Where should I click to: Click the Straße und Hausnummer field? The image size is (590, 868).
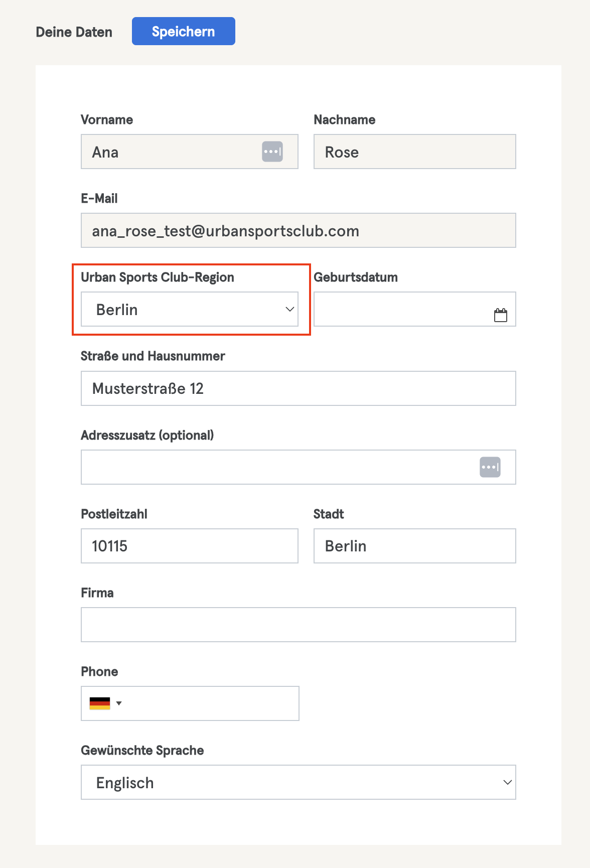point(299,388)
